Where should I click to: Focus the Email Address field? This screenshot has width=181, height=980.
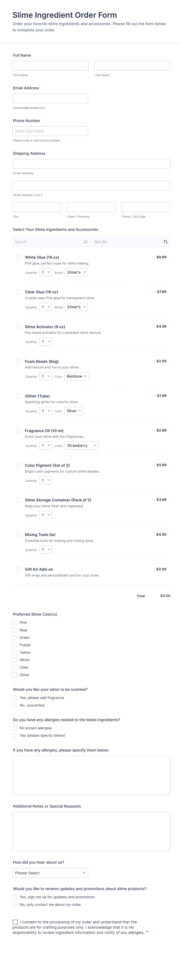pyautogui.click(x=50, y=98)
